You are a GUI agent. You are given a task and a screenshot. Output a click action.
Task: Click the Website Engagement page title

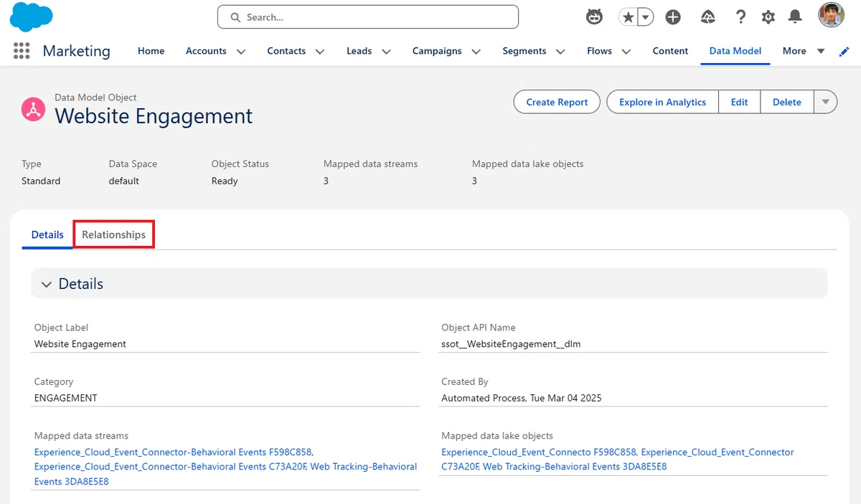pos(154,116)
